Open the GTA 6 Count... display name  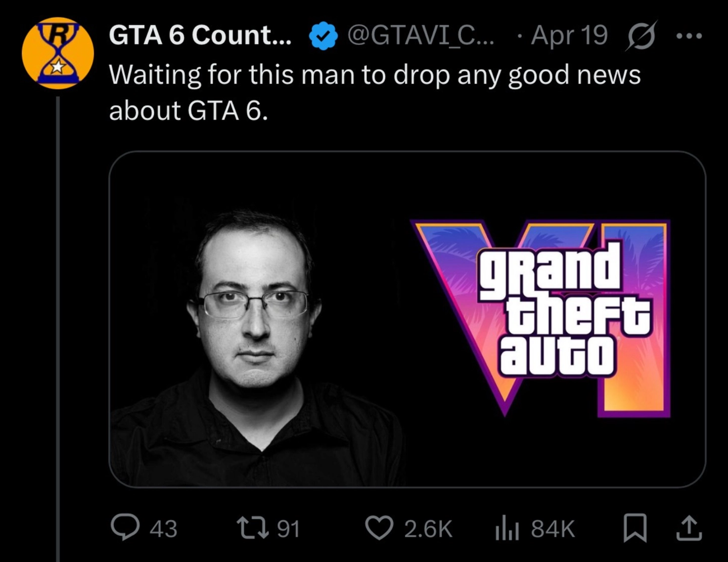coord(200,35)
